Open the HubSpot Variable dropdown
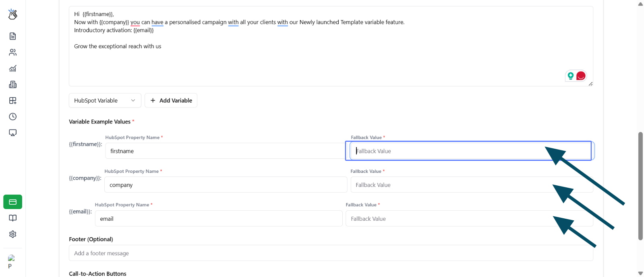Image resolution: width=644 pixels, height=277 pixels. click(x=105, y=101)
